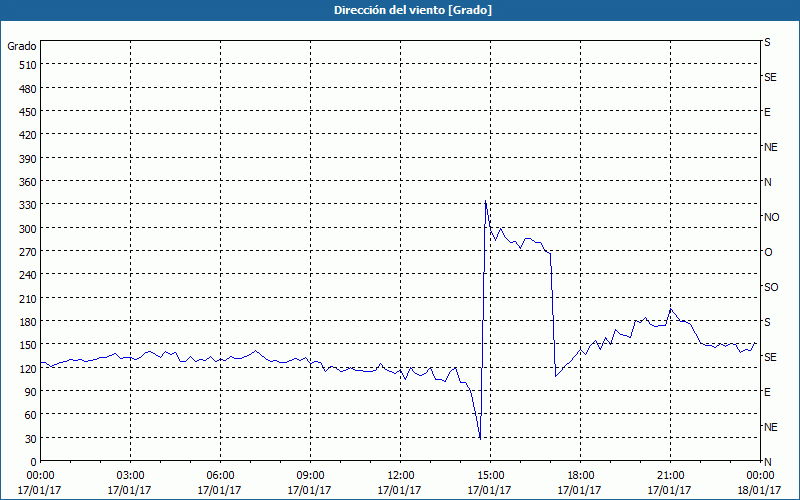Viewport: 800px width, 500px height.
Task: Click the y-axis value 480
Action: [29, 89]
